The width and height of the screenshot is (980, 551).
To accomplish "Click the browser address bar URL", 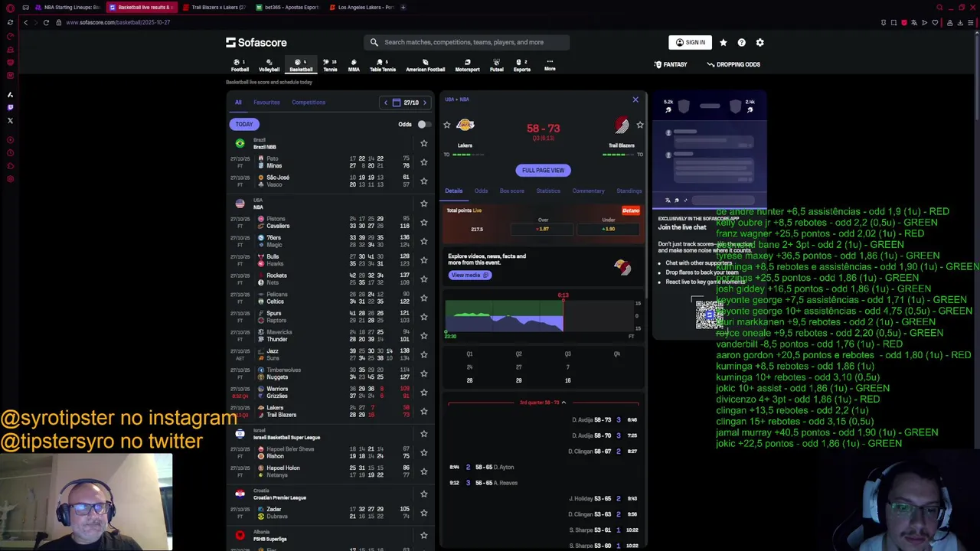I will [x=118, y=22].
